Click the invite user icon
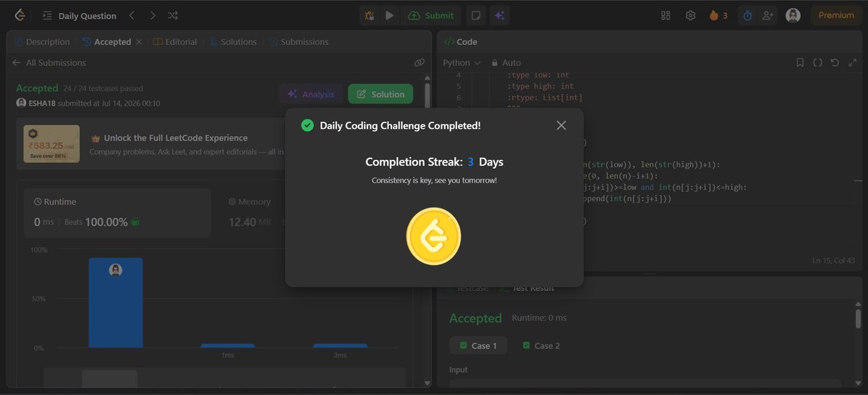Viewport: 868px width, 395px height. click(x=768, y=15)
